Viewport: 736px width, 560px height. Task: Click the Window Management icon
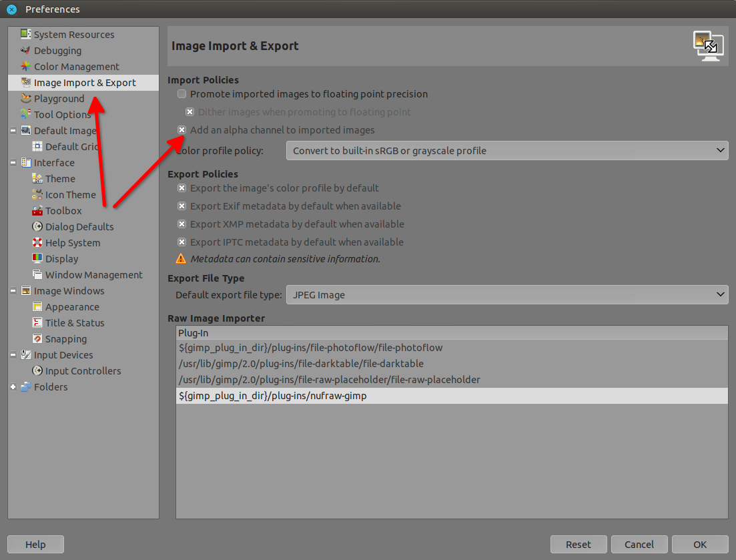[x=37, y=274]
